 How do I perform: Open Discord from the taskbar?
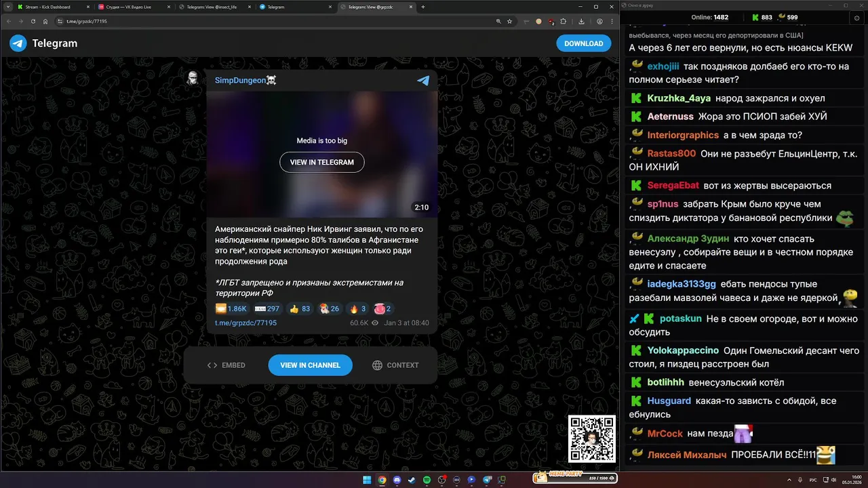click(397, 480)
